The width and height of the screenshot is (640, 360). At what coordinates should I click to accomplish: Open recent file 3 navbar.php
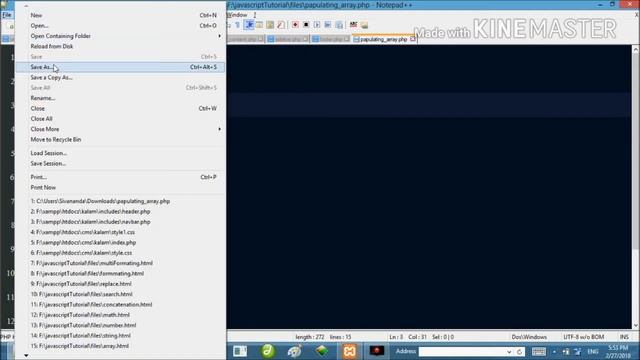click(x=120, y=222)
